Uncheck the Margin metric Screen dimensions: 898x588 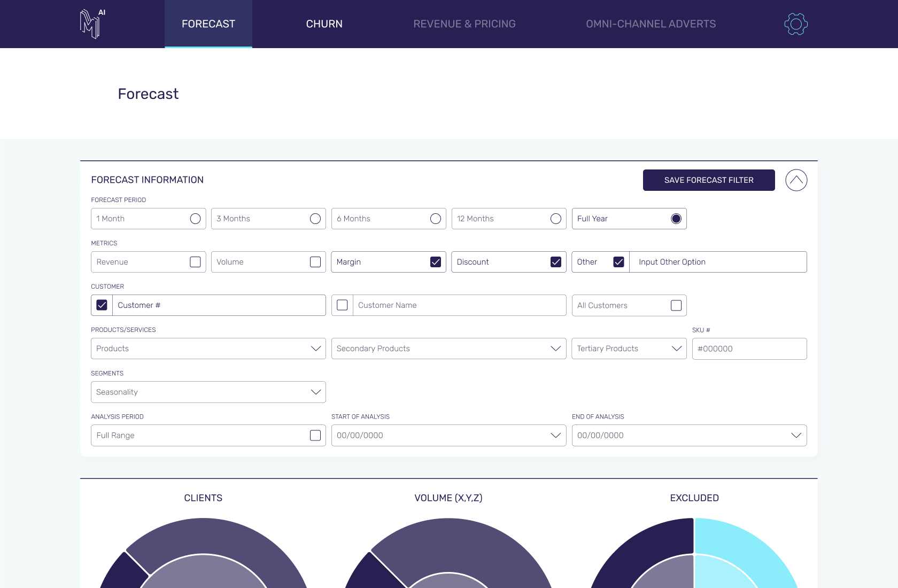coord(436,262)
